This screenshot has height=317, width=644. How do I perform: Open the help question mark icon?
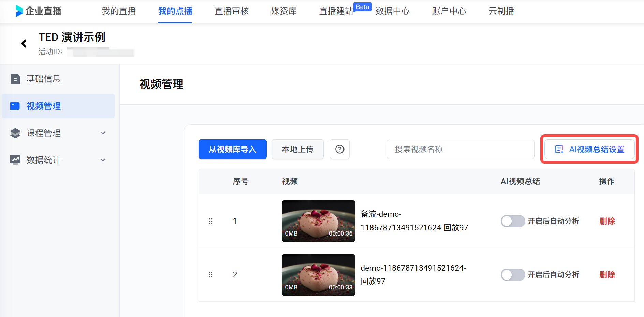pos(340,149)
